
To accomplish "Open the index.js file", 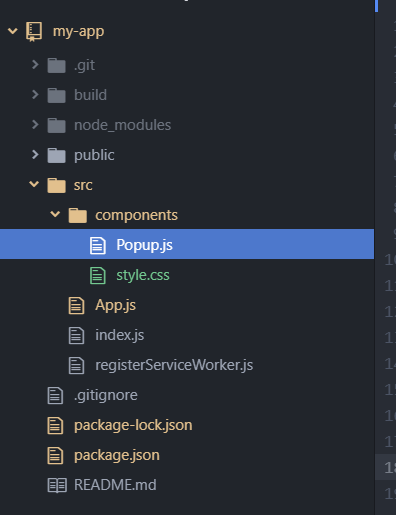I will 120,335.
